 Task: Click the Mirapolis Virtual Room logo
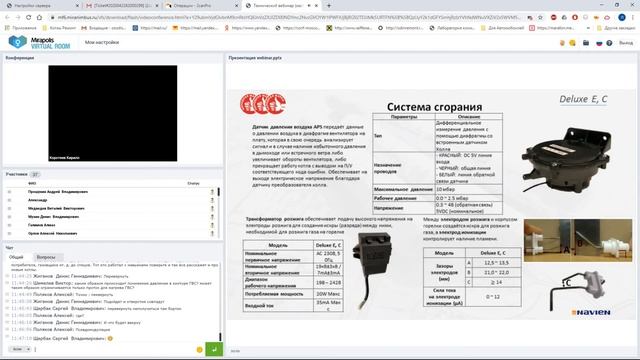[39, 42]
